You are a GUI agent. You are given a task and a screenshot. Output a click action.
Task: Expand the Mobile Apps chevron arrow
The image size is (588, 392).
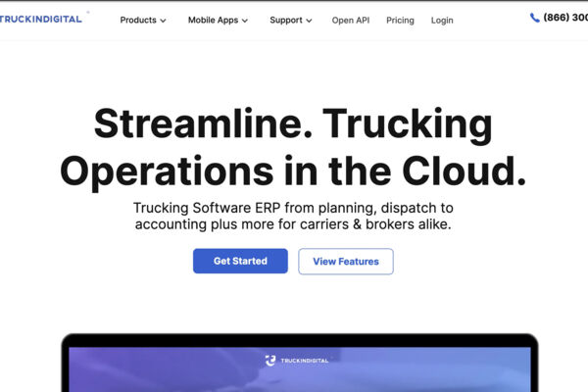pyautogui.click(x=245, y=21)
